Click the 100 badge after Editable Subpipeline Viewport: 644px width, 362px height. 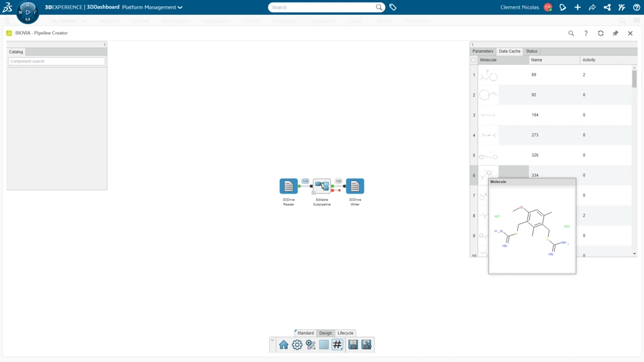(x=338, y=181)
